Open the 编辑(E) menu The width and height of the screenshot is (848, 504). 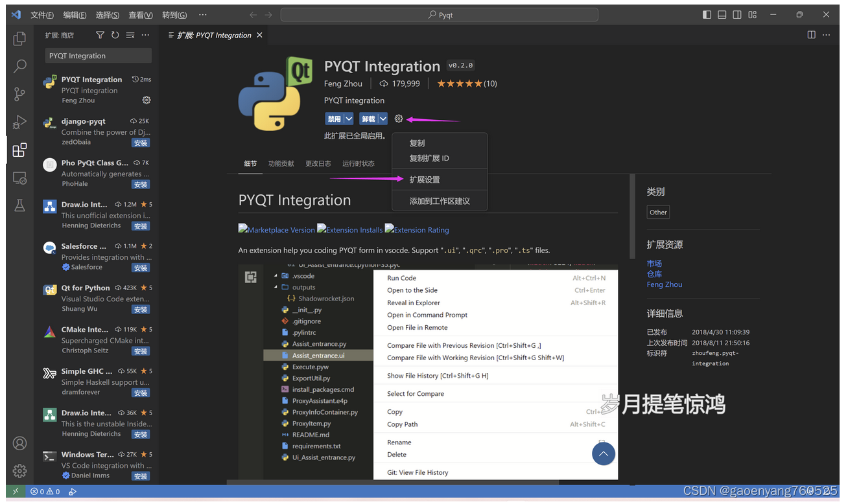tap(75, 15)
